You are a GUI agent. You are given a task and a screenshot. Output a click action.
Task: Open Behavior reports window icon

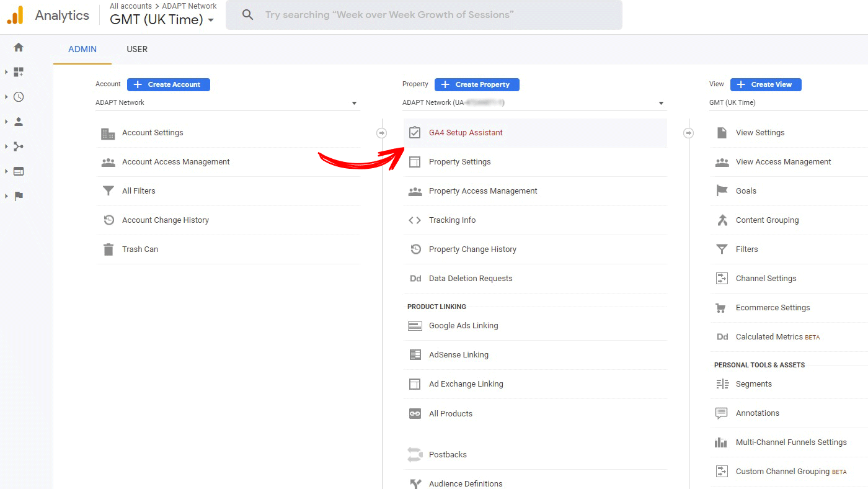(x=19, y=171)
